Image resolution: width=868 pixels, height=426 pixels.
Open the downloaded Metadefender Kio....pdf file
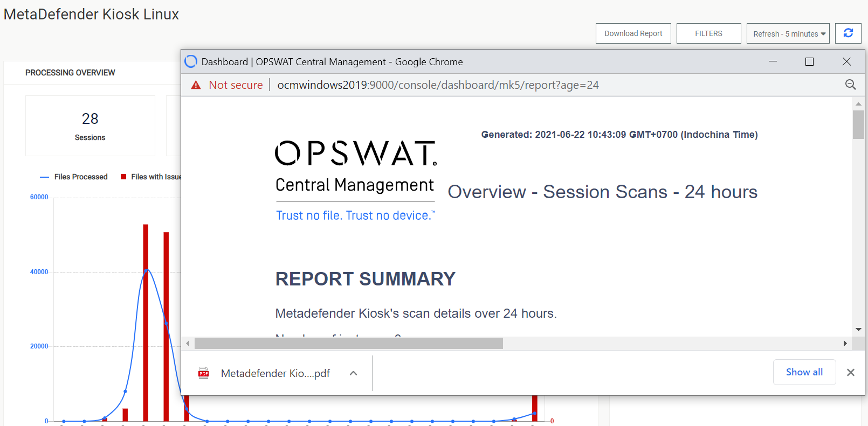pos(275,373)
